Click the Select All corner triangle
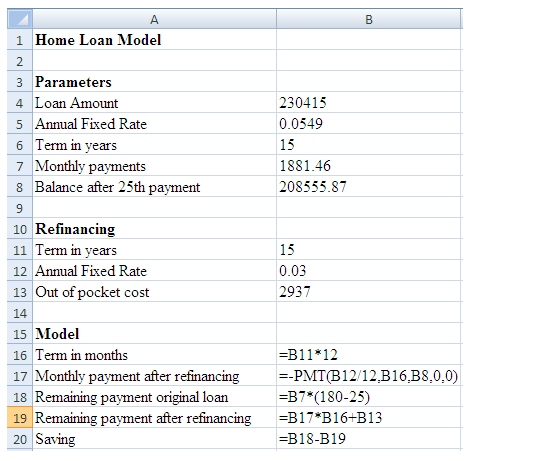The image size is (558, 461). [x=20, y=19]
